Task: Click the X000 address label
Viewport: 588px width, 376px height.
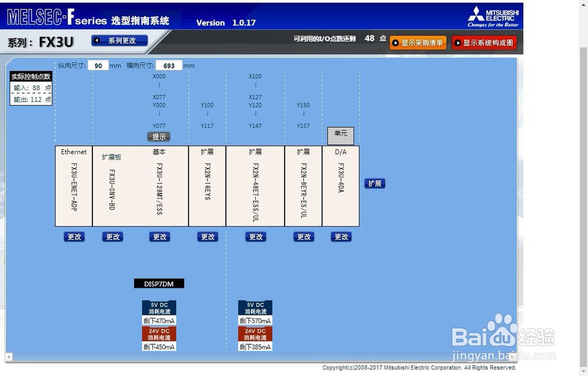Action: [159, 76]
